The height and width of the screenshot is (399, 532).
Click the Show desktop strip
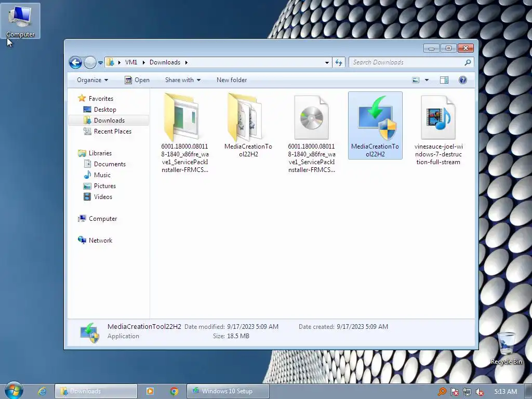click(528, 391)
